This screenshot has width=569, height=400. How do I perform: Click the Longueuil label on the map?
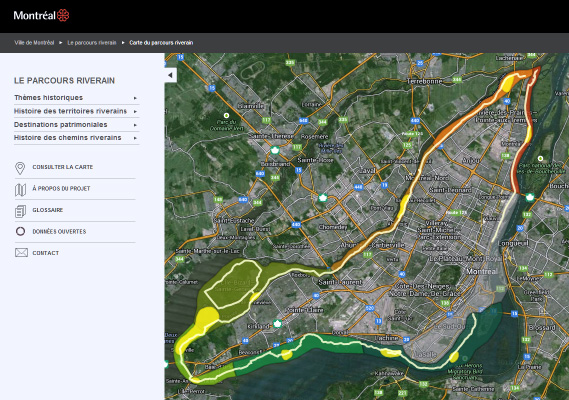[513, 243]
